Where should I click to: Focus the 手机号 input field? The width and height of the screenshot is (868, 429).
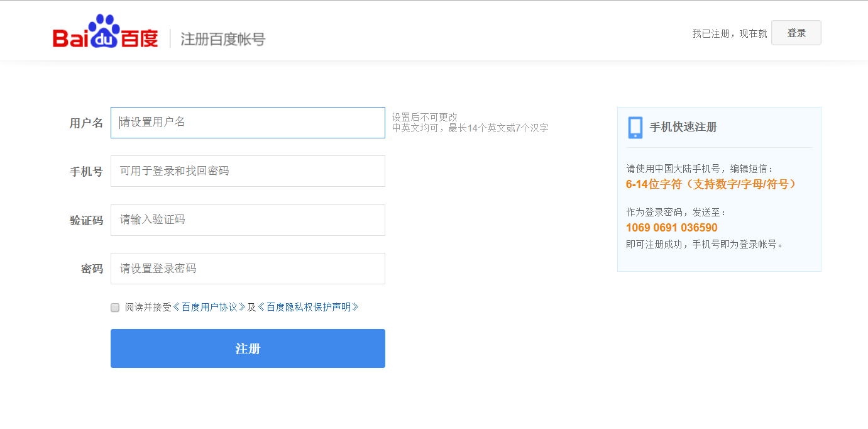[x=248, y=171]
